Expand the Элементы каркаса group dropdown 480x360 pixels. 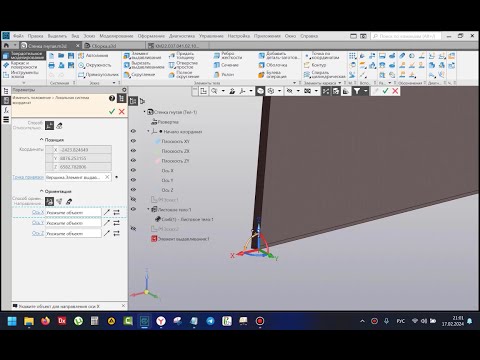[340, 83]
